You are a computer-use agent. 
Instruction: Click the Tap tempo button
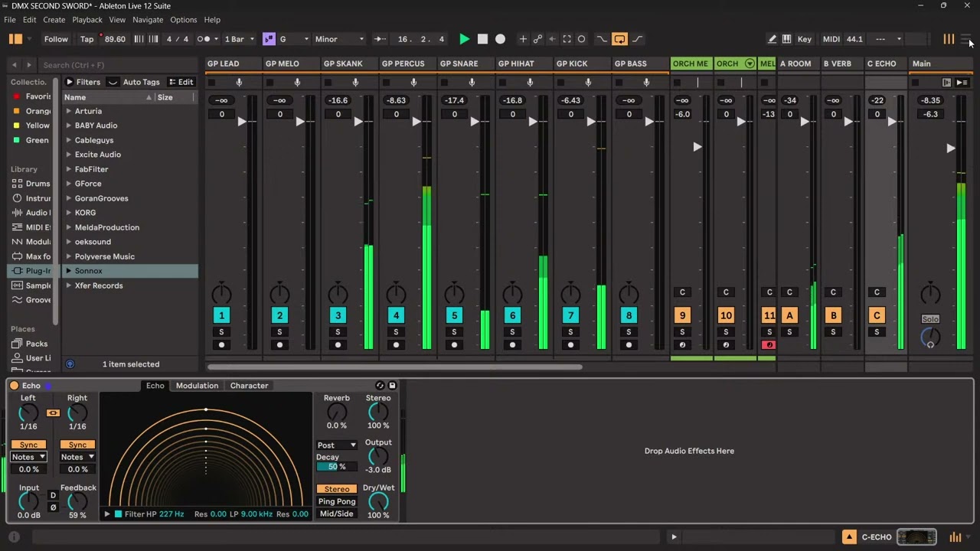click(x=87, y=39)
